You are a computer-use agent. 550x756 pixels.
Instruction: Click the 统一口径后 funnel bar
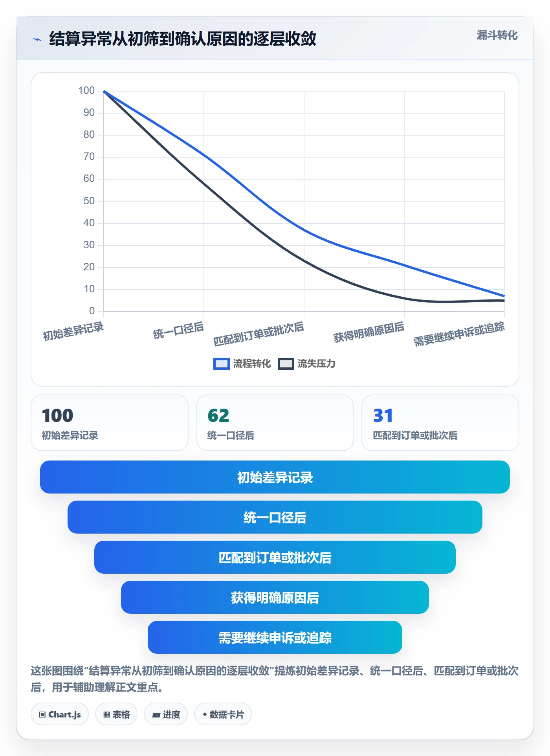(x=275, y=517)
